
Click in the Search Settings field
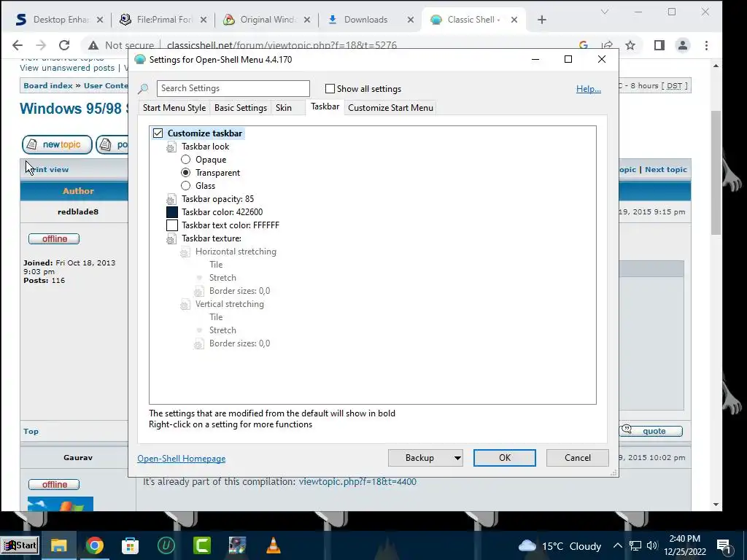pos(233,88)
